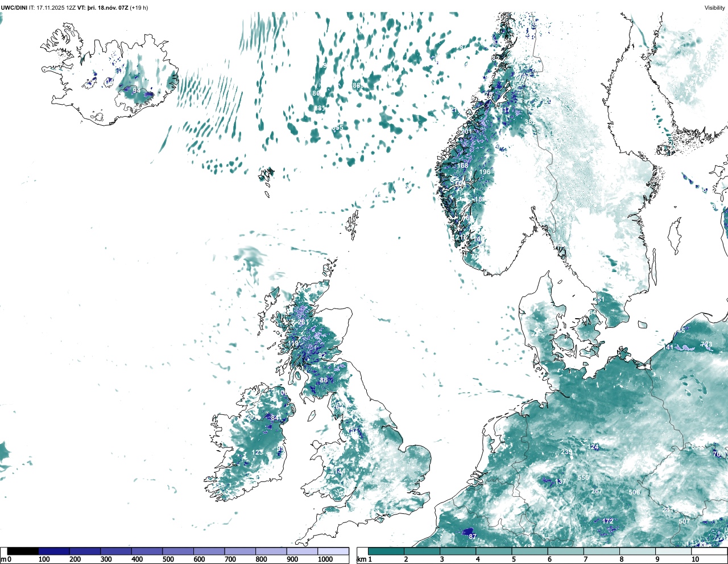Click the '137' value in western Germany

pos(561,481)
